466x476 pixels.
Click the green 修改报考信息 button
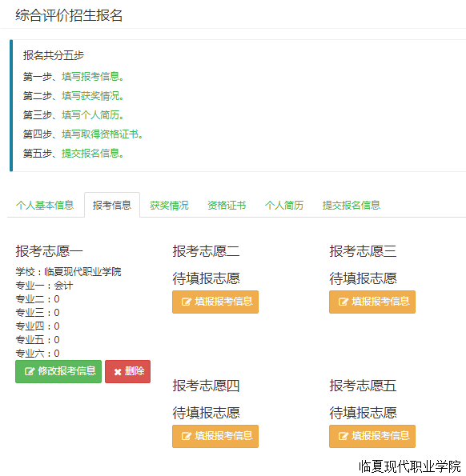[x=58, y=371]
